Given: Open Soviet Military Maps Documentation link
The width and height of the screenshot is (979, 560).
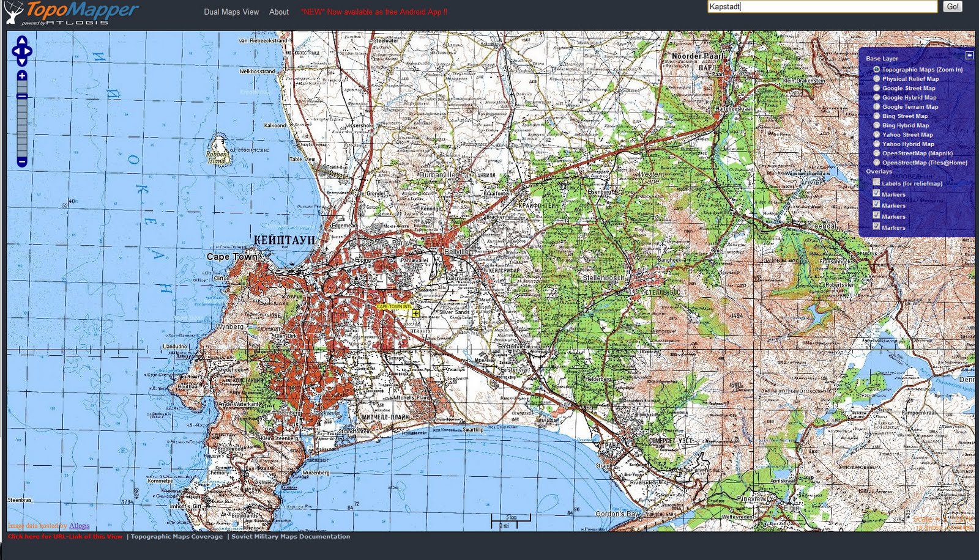Looking at the screenshot, I should [291, 537].
